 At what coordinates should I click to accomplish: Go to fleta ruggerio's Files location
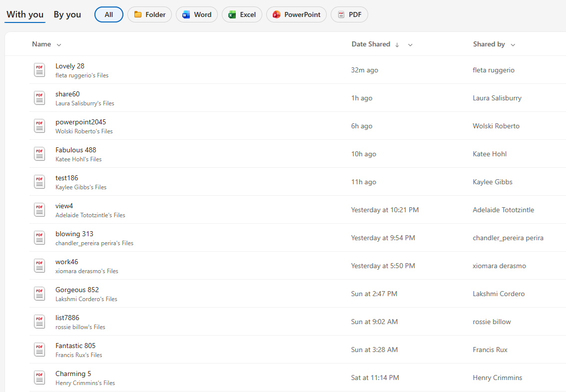[x=82, y=75]
